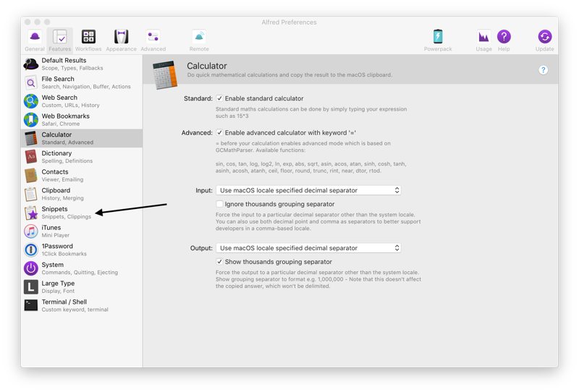Select 1Password feature entry
The image size is (579, 392).
tap(82, 250)
